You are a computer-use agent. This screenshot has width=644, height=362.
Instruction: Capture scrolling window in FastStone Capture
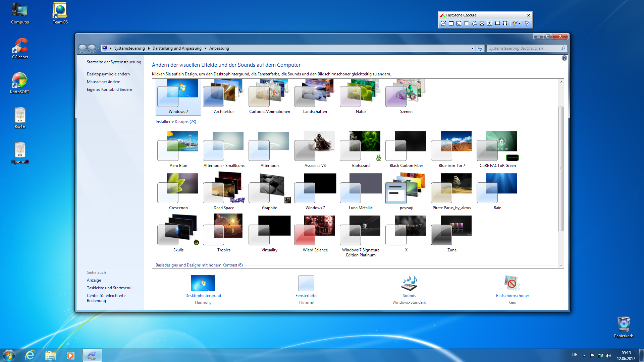click(490, 23)
